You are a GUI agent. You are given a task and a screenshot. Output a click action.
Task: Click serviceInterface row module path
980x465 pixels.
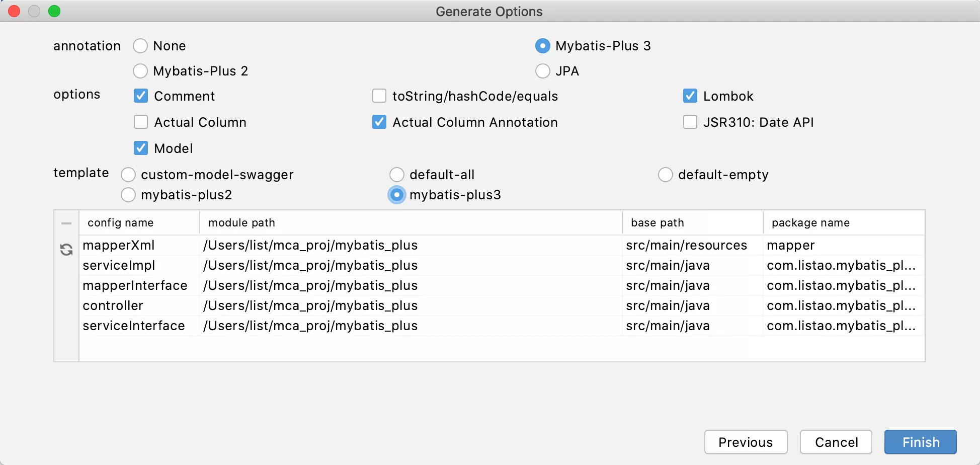click(411, 326)
